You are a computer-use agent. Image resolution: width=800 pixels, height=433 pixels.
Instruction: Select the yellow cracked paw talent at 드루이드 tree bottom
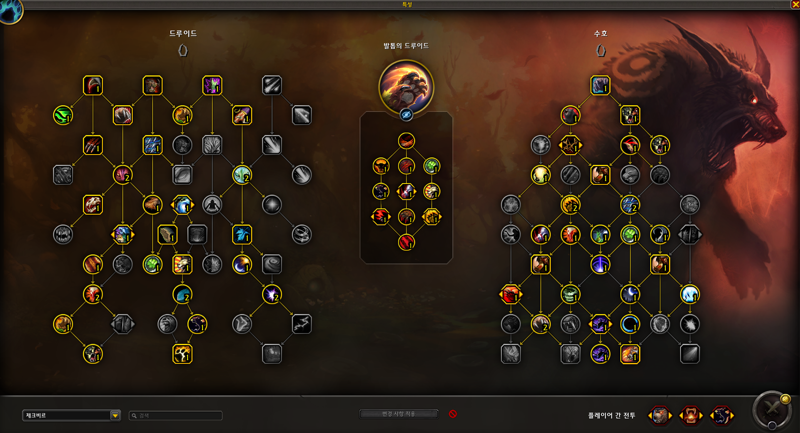[x=182, y=354]
